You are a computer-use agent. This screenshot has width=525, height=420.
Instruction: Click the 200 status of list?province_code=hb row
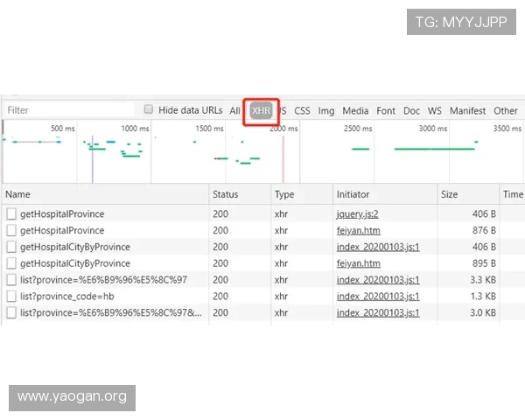220,296
